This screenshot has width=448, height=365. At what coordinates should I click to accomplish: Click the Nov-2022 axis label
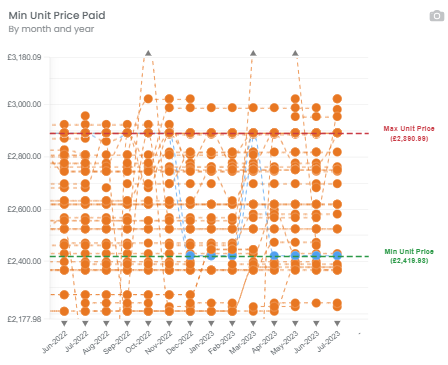click(x=159, y=342)
